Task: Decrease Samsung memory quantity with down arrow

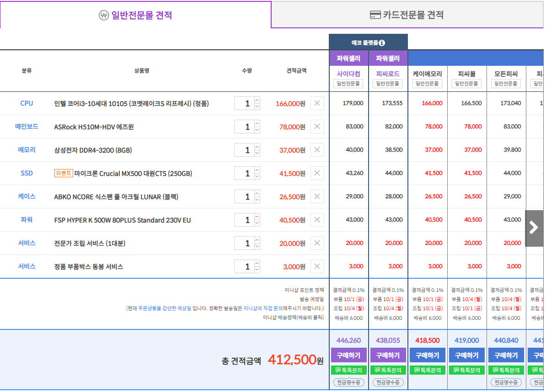Action: pos(257,153)
